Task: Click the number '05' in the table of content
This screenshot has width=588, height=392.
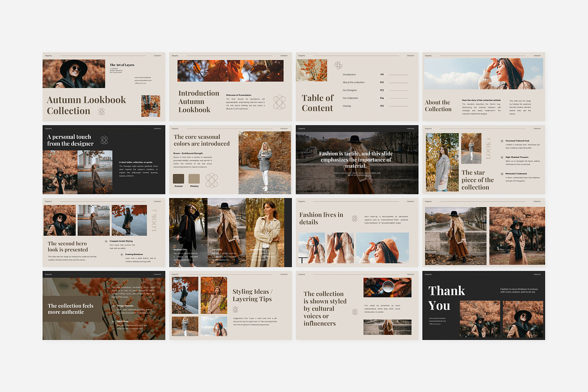Action: pyautogui.click(x=382, y=106)
